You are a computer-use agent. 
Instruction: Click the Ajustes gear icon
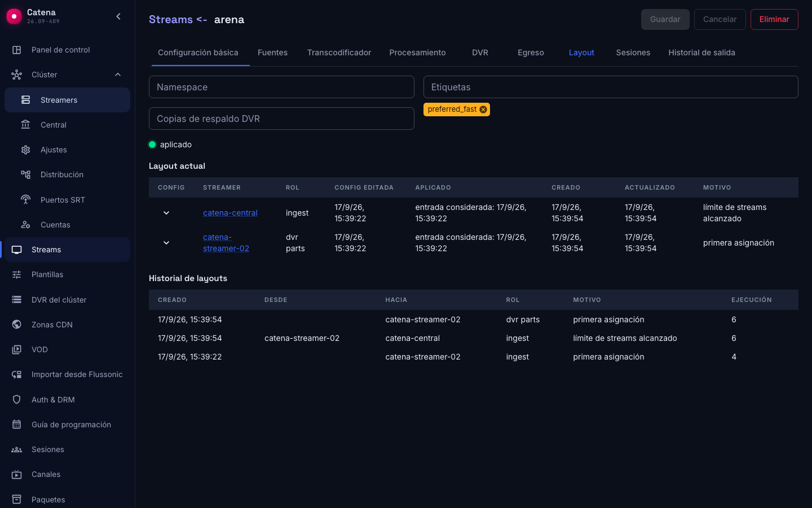(26, 150)
